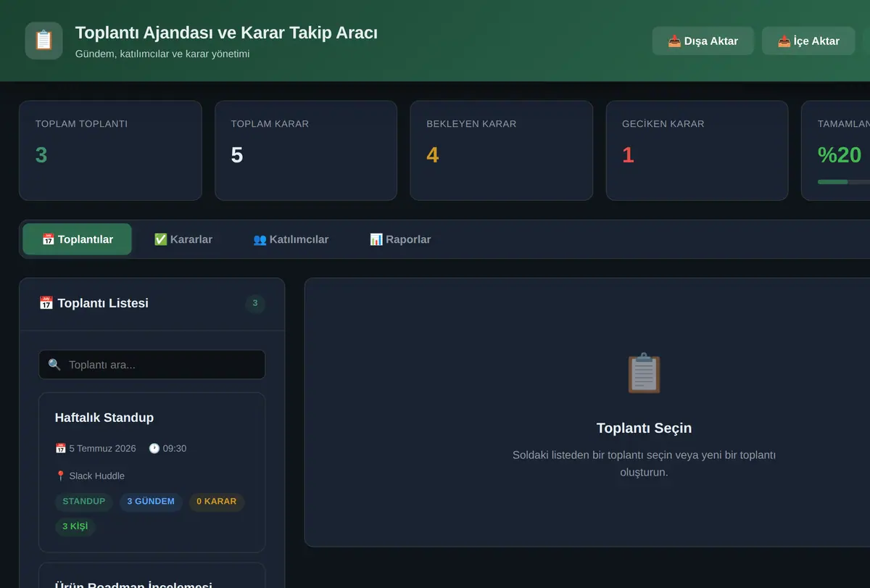Open the Toplantılar tab
The image size is (870, 588).
[78, 239]
